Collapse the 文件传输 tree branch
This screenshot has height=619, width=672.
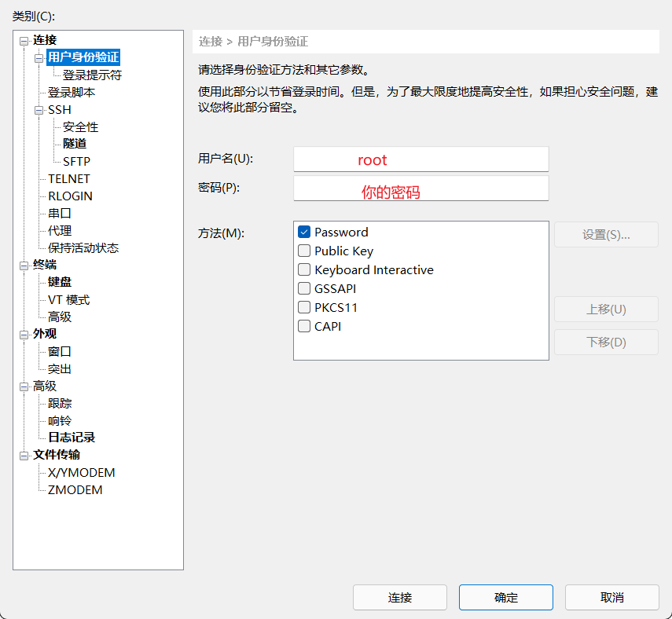point(24,454)
